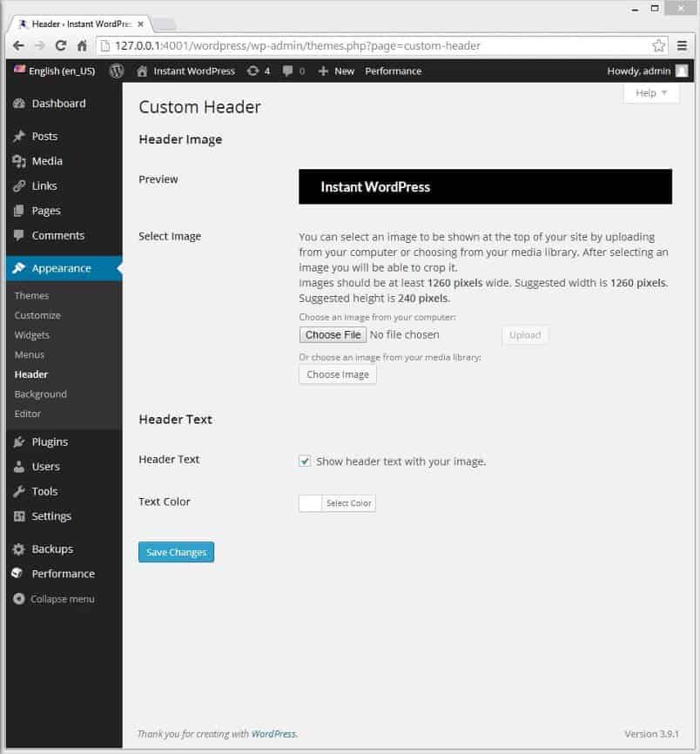Click the Choose Image button
Viewport: 700px width, 754px height.
(x=338, y=374)
